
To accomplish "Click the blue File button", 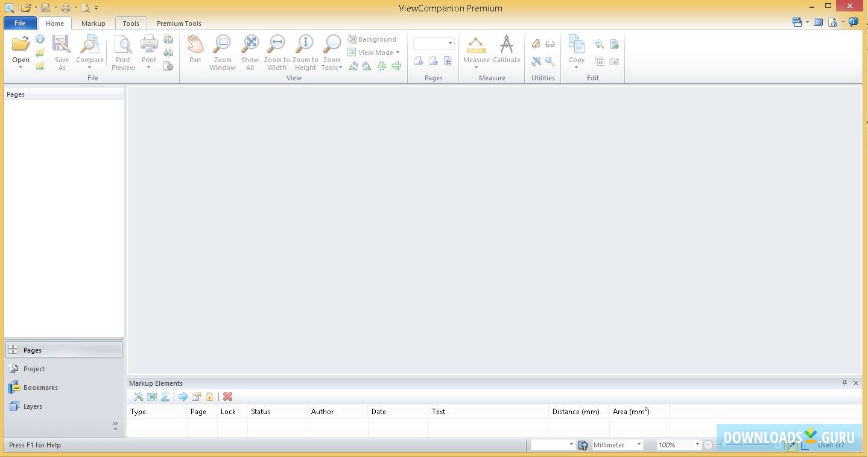I will point(20,24).
